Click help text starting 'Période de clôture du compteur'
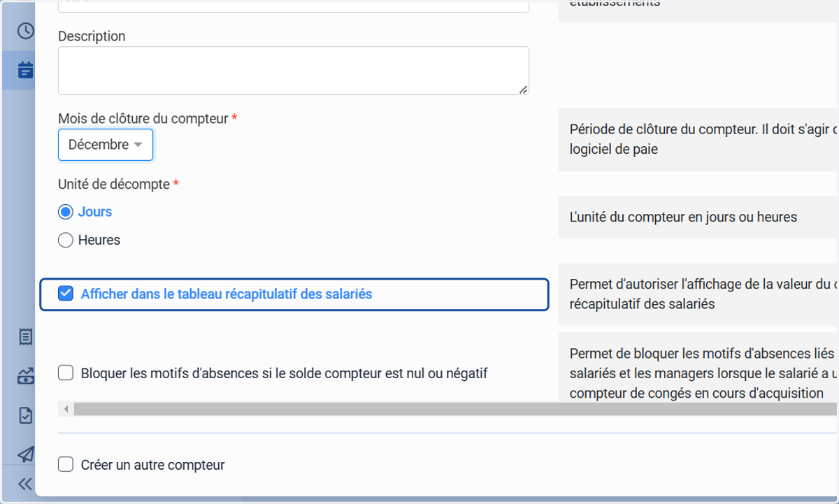Screen dimensions: 839x504 [x=704, y=139]
